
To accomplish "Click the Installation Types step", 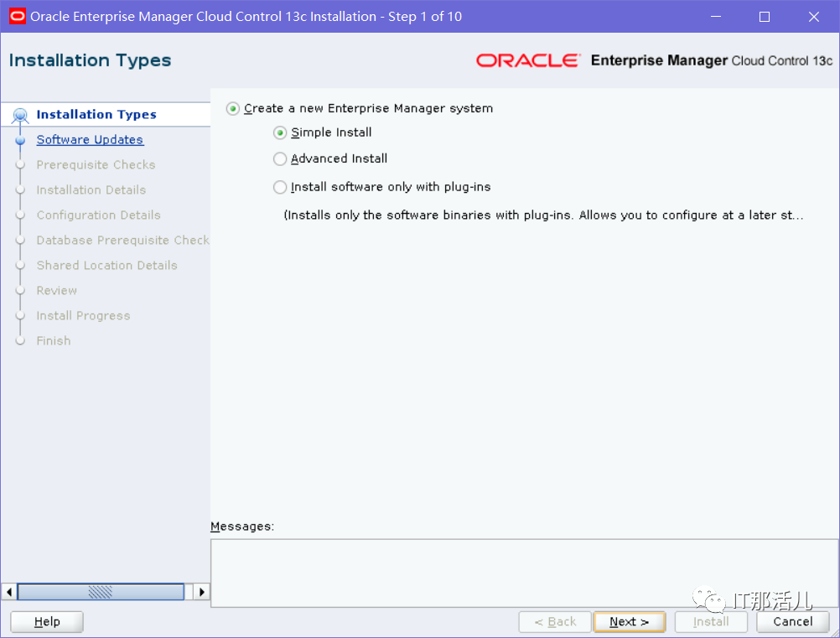I will coord(96,115).
